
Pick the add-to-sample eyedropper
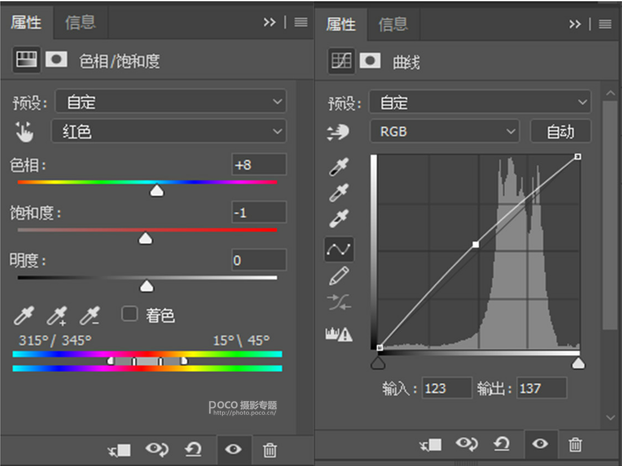tap(57, 315)
